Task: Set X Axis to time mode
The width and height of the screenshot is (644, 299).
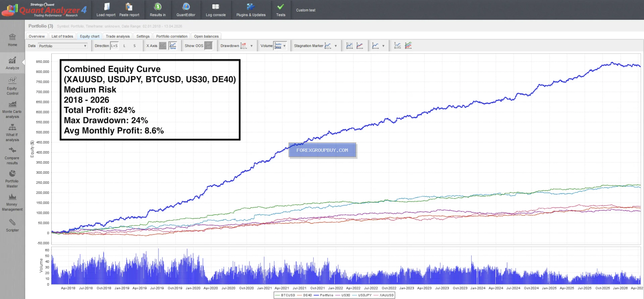Action: pos(173,46)
